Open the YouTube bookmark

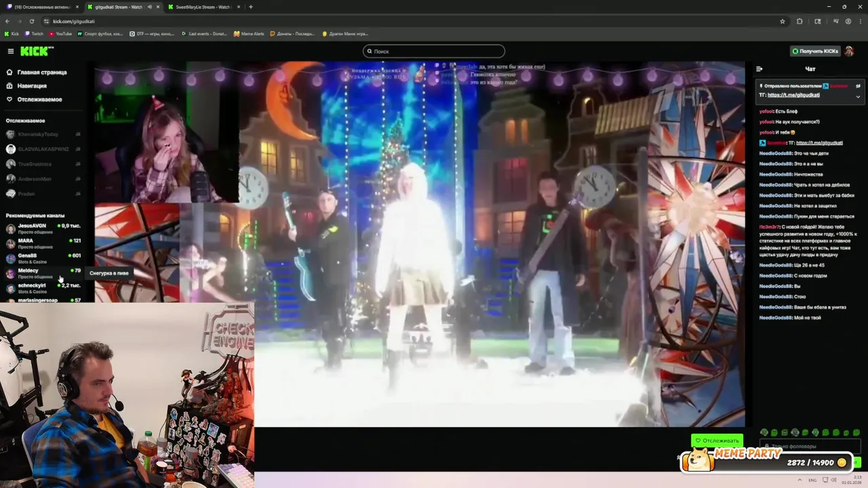[x=60, y=33]
